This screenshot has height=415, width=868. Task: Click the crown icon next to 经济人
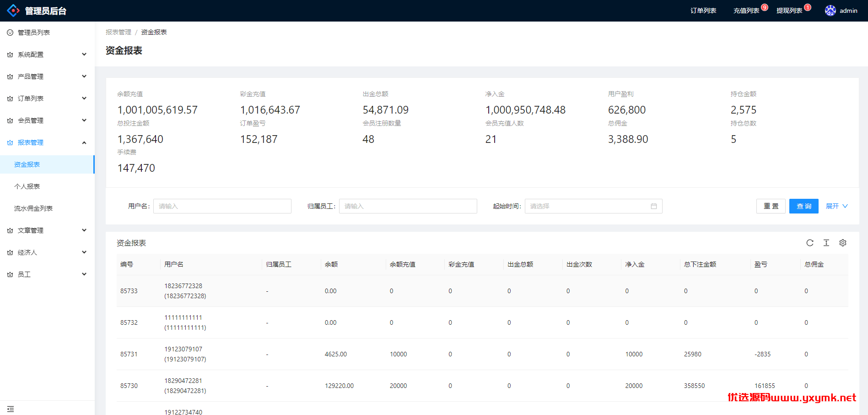coord(10,252)
